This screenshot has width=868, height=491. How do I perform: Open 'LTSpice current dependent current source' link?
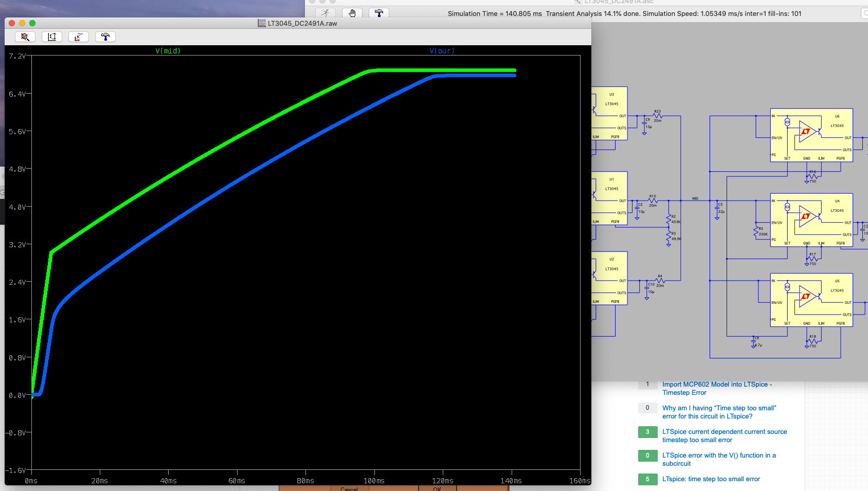(725, 435)
